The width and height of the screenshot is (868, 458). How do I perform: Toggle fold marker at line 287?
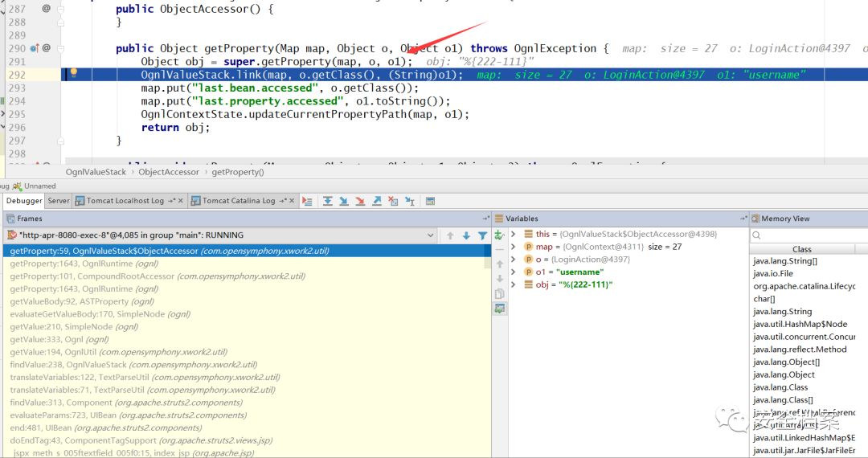(61, 10)
